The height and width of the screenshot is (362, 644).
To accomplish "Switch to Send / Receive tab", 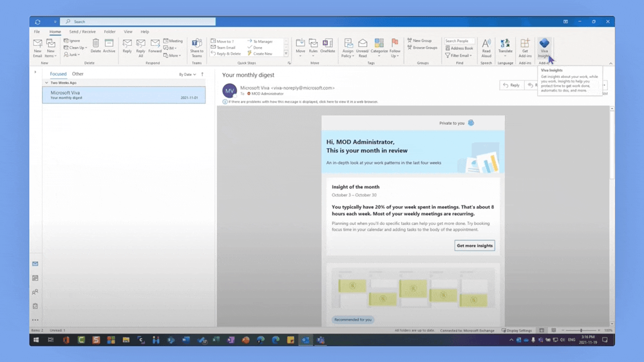I will (82, 32).
